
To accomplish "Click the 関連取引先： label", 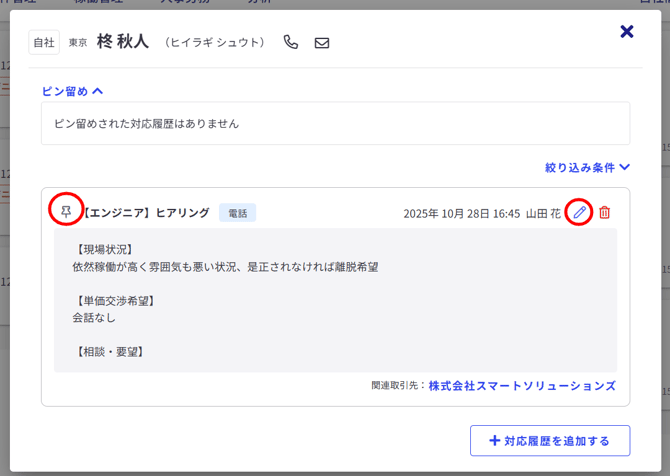I will click(x=399, y=385).
